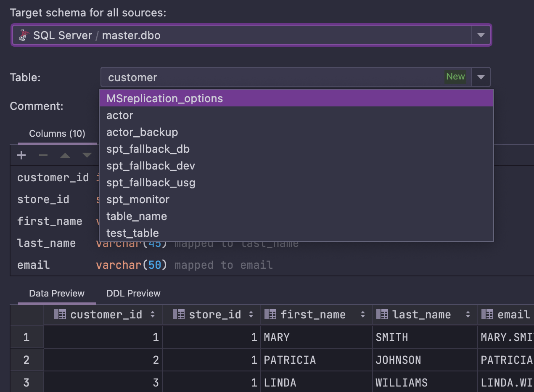Collapse the Table name dropdown arrow

tap(481, 77)
